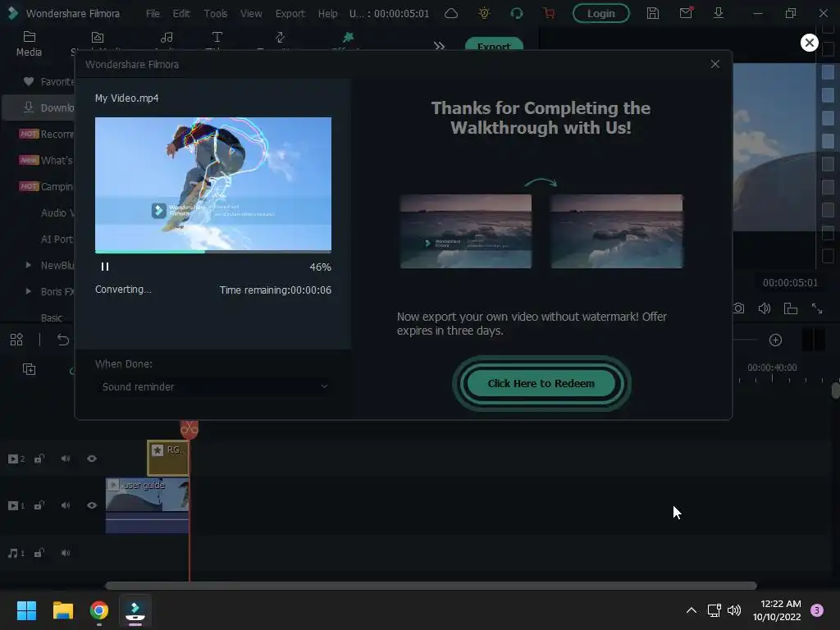The width and height of the screenshot is (840, 630).
Task: Select the AI Portrait category
Action: coord(57,239)
